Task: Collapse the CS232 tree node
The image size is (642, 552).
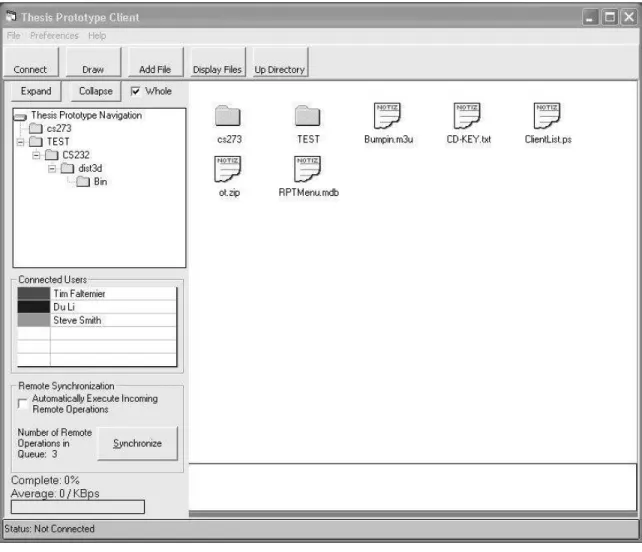Action: click(x=36, y=155)
